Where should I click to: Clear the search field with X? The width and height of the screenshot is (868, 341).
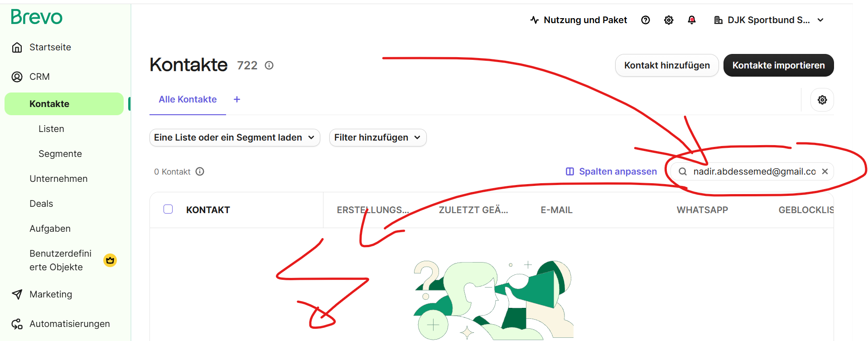pyautogui.click(x=825, y=171)
